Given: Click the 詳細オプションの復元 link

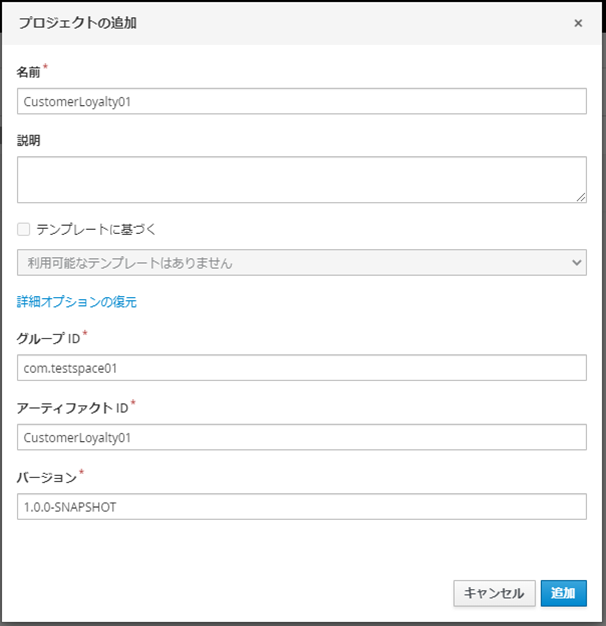Looking at the screenshot, I should pyautogui.click(x=77, y=301).
